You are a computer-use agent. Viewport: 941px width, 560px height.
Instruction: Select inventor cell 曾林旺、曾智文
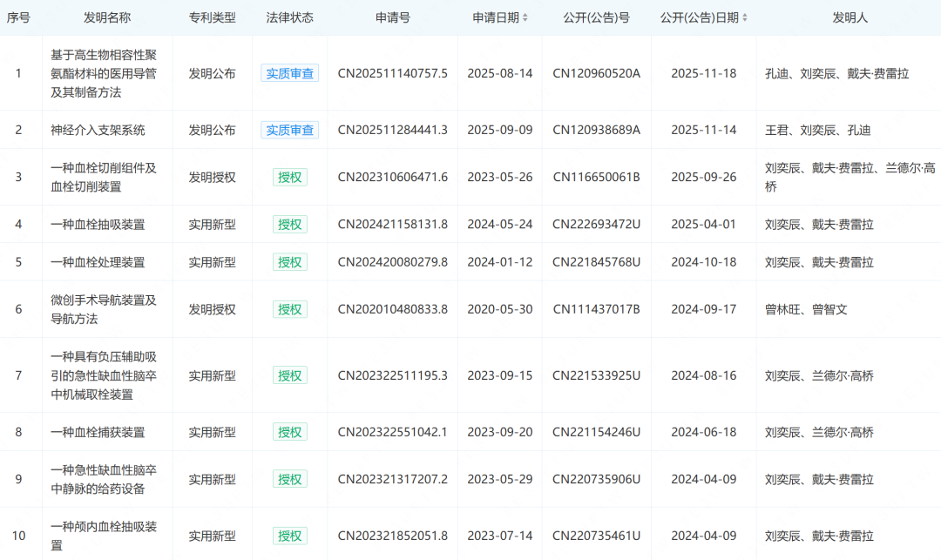click(806, 309)
